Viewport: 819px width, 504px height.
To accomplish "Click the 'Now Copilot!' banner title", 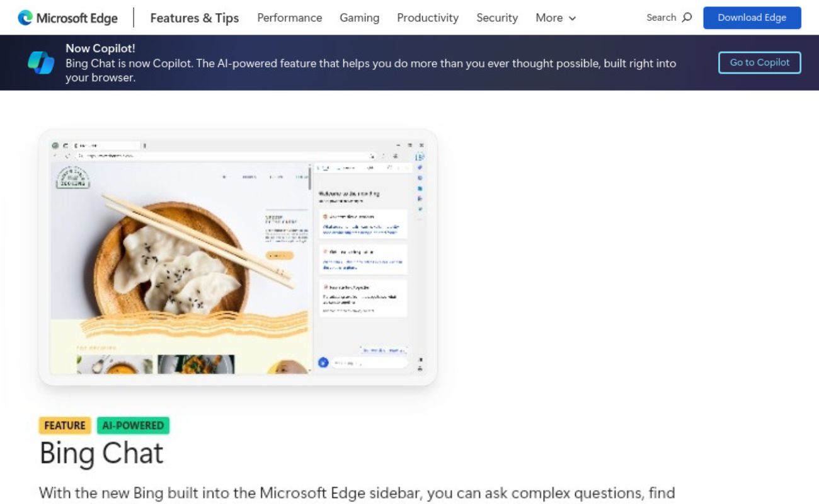I will pyautogui.click(x=100, y=49).
